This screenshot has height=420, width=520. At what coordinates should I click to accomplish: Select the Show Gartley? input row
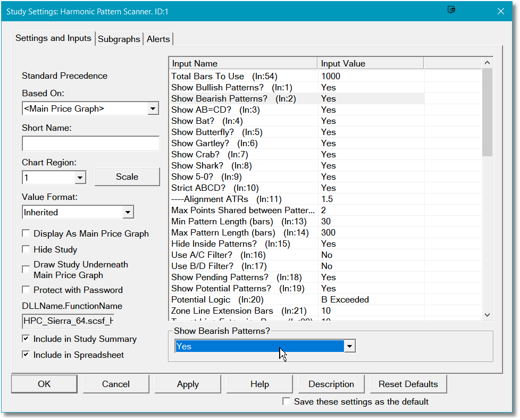tap(297, 143)
